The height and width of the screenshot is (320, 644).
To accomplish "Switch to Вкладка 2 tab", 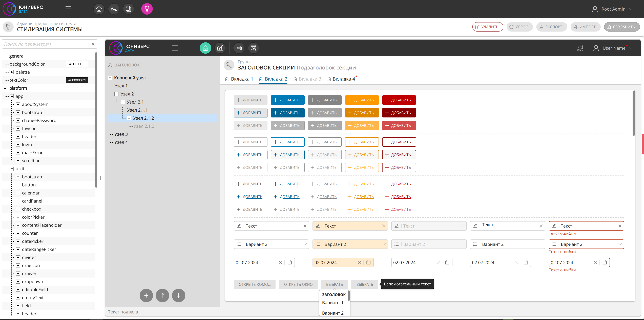I will click(273, 79).
